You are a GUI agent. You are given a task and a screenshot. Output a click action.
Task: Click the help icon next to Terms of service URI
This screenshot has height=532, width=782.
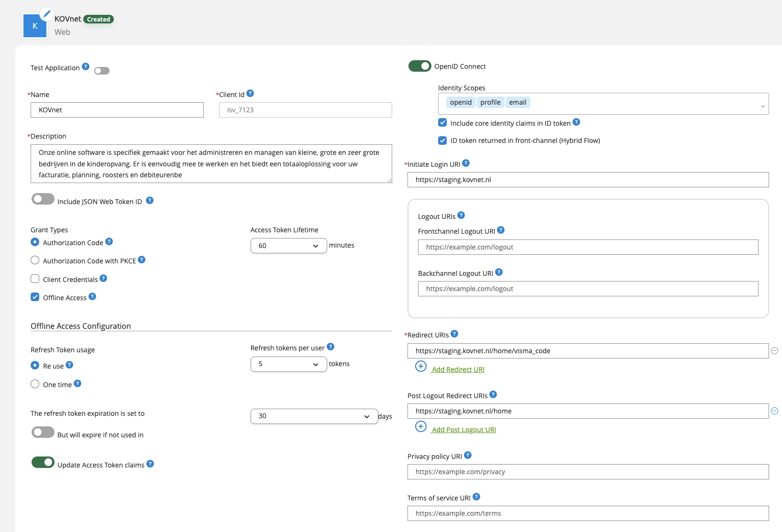coord(476,497)
